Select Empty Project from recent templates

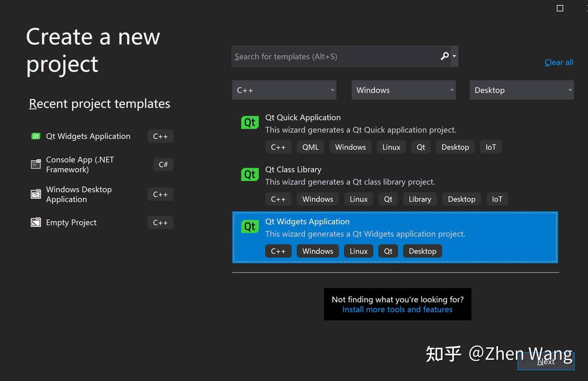[71, 222]
